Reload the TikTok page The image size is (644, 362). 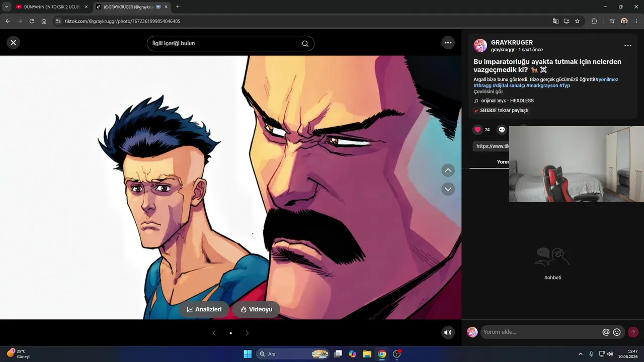pos(32,21)
